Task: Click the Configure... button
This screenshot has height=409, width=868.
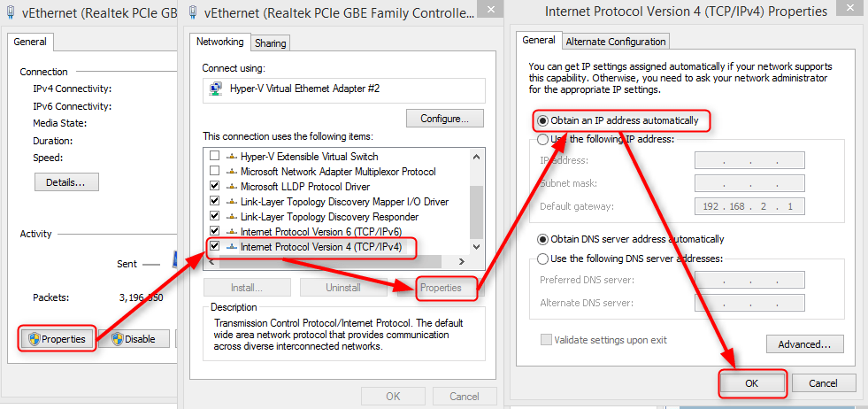Action: tap(445, 119)
